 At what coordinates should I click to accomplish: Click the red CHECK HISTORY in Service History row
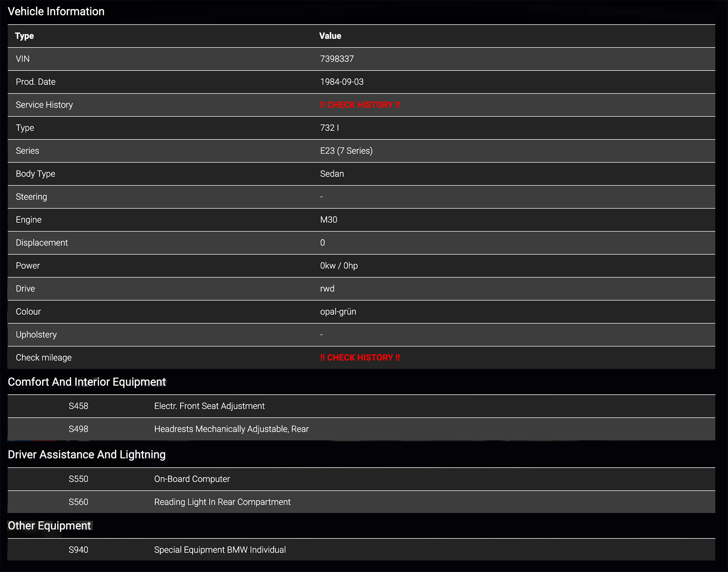tap(360, 105)
